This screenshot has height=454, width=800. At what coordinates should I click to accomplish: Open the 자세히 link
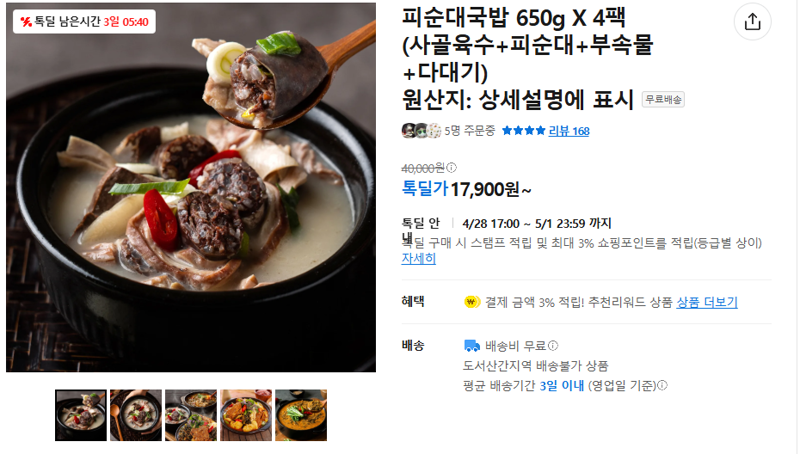click(418, 259)
